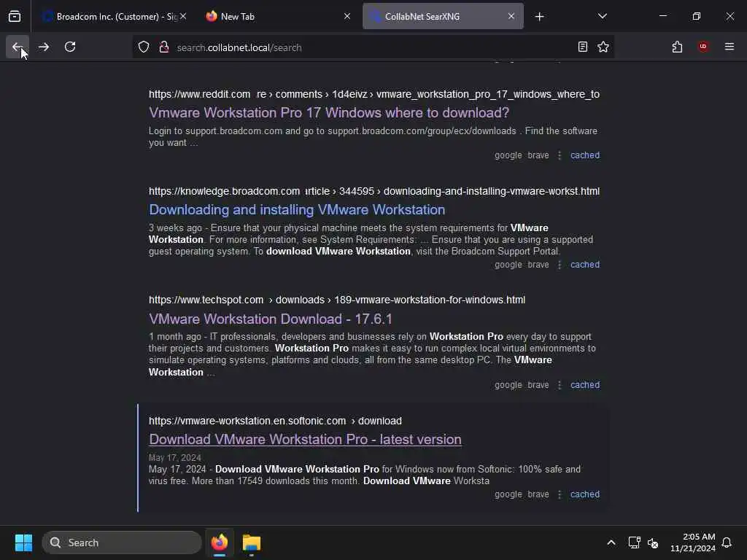Image resolution: width=747 pixels, height=560 pixels.
Task: Expand more options dots for the TechSpot result
Action: [560, 385]
